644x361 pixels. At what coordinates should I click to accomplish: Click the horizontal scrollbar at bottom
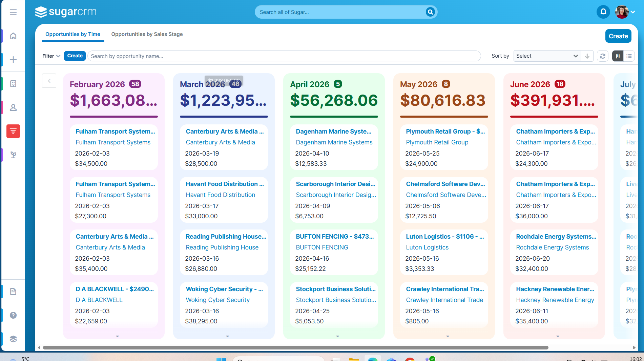click(295, 347)
